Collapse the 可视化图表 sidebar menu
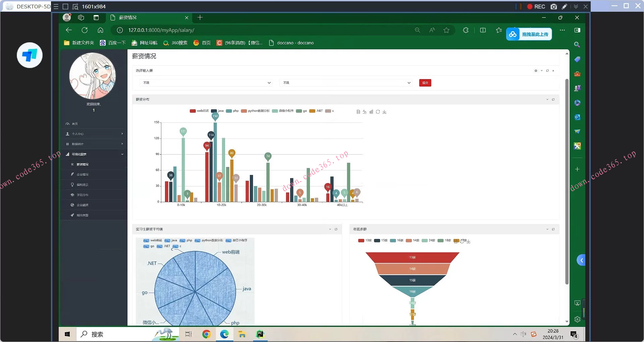 pyautogui.click(x=94, y=154)
